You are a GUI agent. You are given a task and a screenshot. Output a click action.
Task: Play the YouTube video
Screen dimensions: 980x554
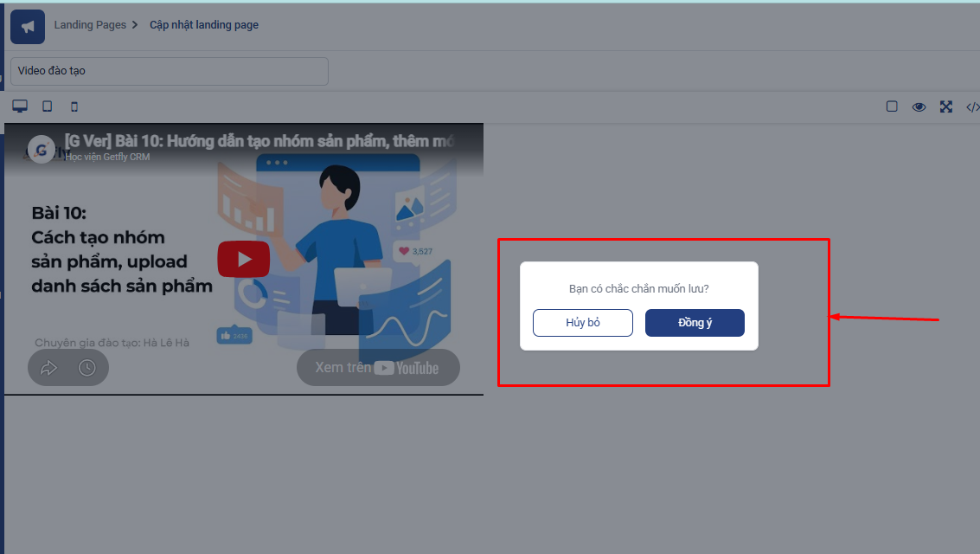[244, 259]
